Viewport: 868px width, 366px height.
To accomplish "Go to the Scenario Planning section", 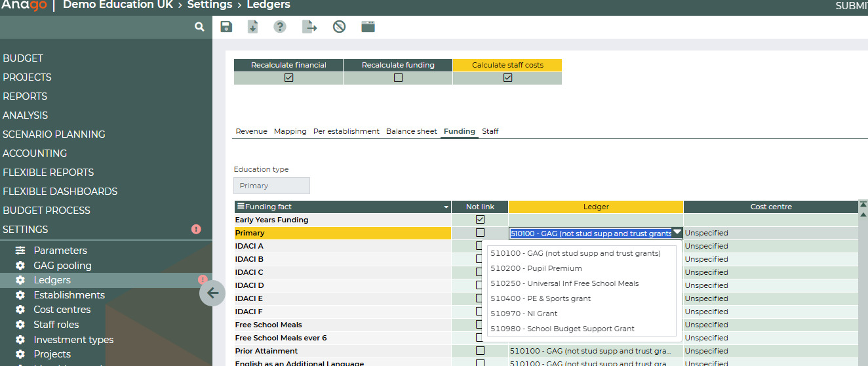I will (x=54, y=134).
